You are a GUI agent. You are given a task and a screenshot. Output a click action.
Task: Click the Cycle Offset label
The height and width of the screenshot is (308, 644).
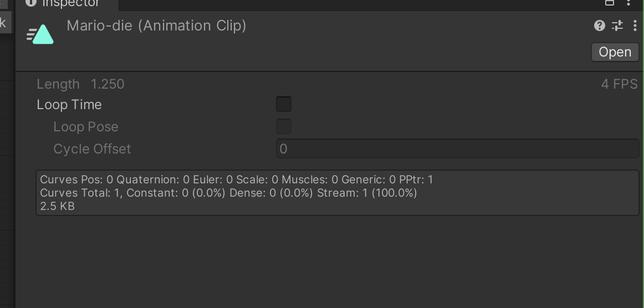coord(92,148)
